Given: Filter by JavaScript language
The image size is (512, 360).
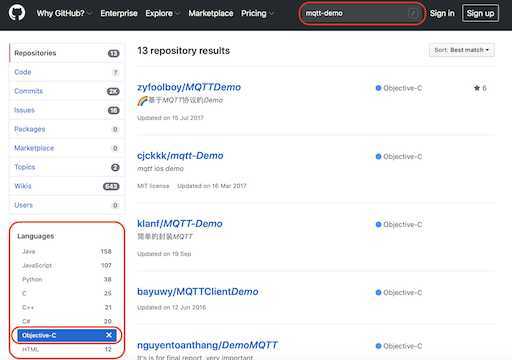Looking at the screenshot, I should (x=67, y=265).
